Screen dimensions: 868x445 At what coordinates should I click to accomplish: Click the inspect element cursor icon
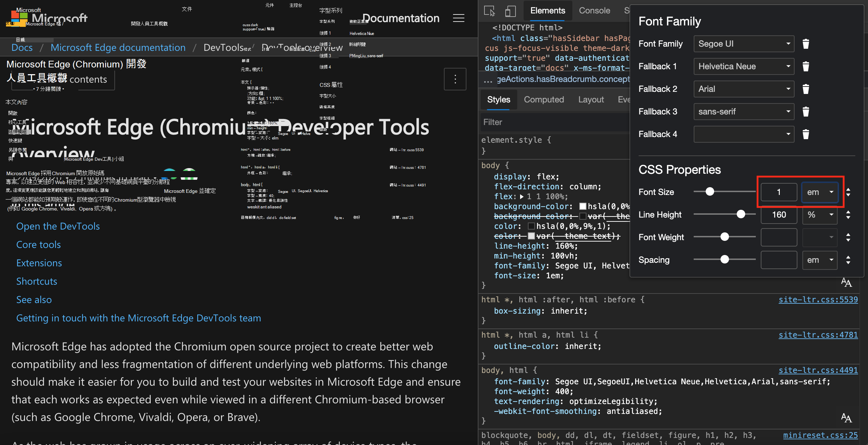[489, 10]
